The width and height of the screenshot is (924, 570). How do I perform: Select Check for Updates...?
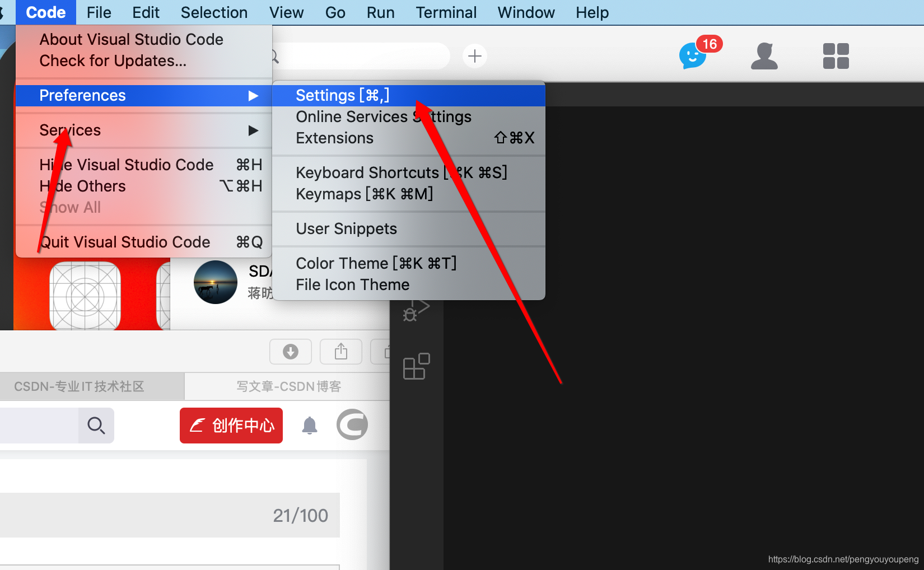point(144,60)
